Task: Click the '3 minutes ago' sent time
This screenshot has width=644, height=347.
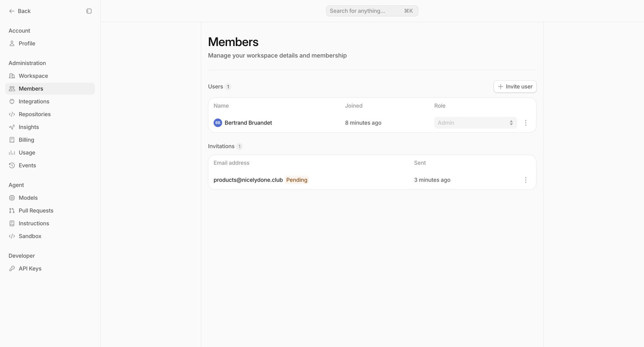Action: [x=432, y=180]
